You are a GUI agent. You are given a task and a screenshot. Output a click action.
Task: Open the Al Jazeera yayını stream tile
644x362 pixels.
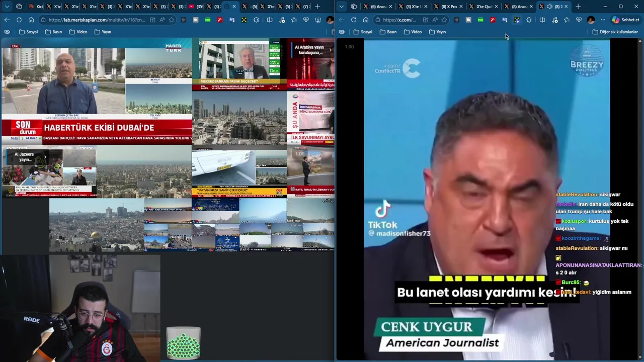click(x=48, y=172)
